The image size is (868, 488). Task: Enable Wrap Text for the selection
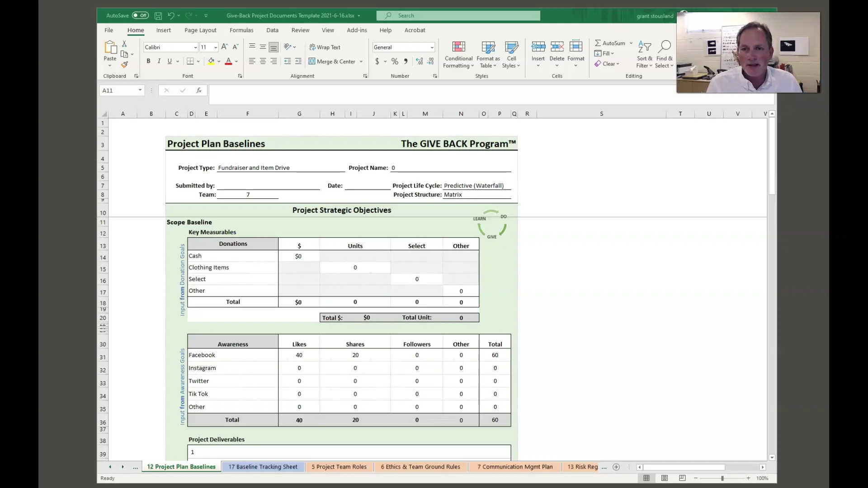325,47
